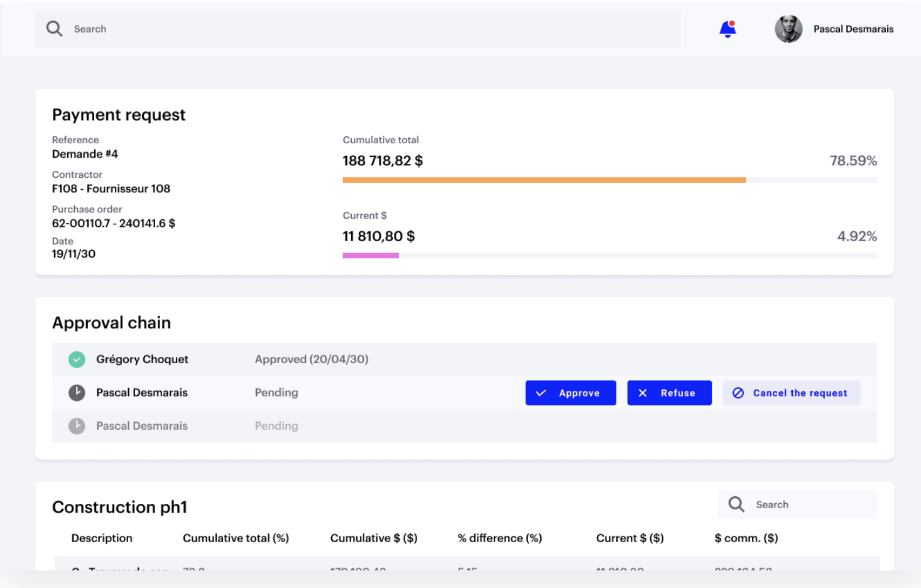Refuse the payment request
The image size is (921, 588).
coord(669,393)
